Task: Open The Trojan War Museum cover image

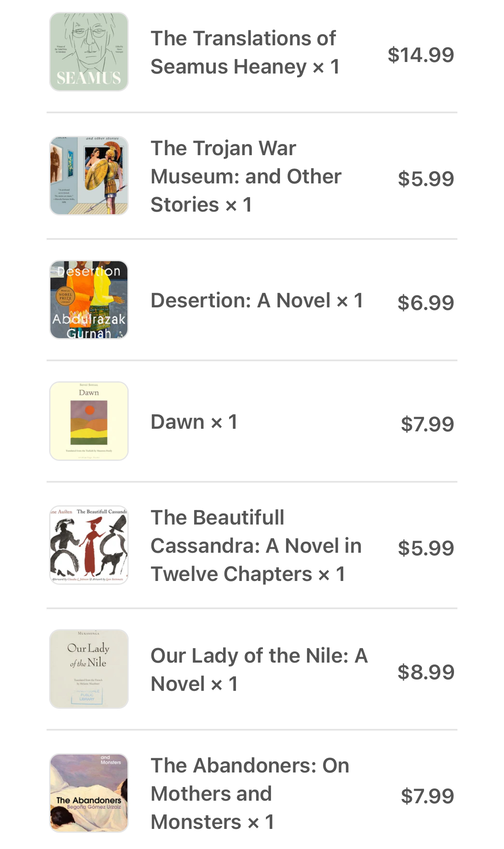Action: (x=89, y=176)
